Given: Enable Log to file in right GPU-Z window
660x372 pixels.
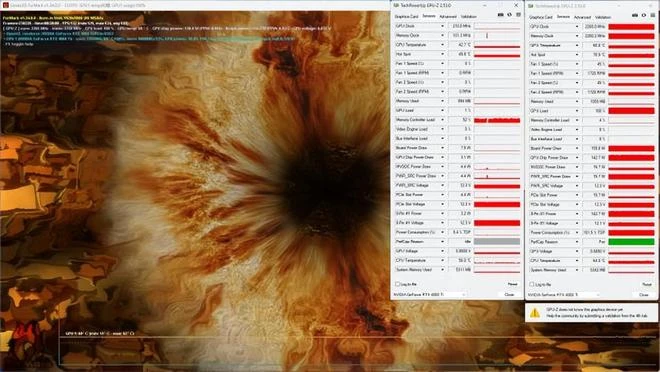Looking at the screenshot, I should coord(532,285).
